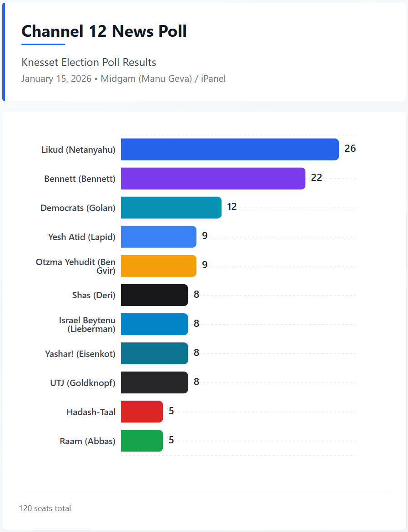This screenshot has height=532, width=408.
Task: Click the 120 seats total footer
Action: [x=45, y=508]
